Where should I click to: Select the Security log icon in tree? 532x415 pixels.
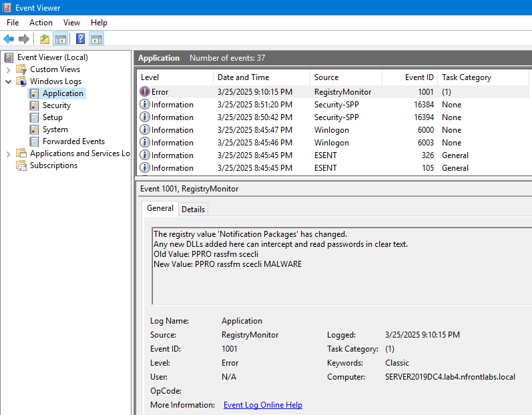[35, 105]
